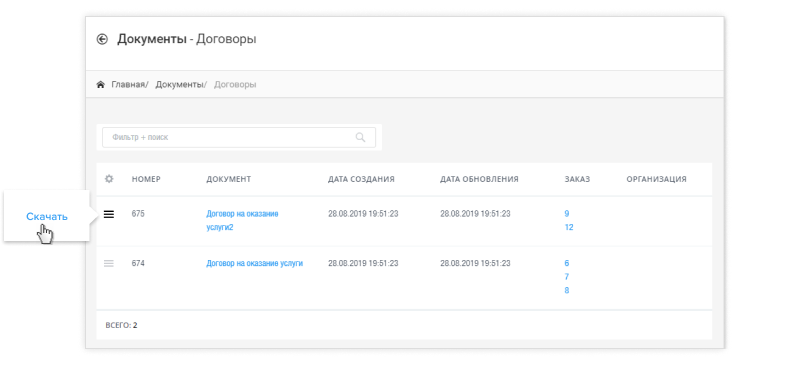This screenshot has height=368, width=800.
Task: Sort by Номер column header
Action: pos(146,179)
